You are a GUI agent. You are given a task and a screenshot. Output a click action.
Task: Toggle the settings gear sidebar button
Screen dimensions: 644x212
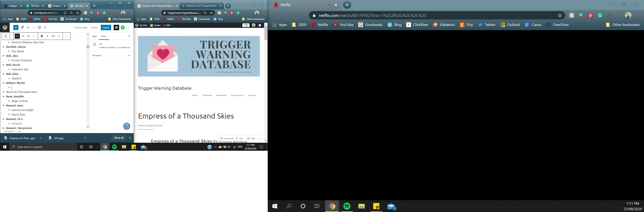pos(116,27)
